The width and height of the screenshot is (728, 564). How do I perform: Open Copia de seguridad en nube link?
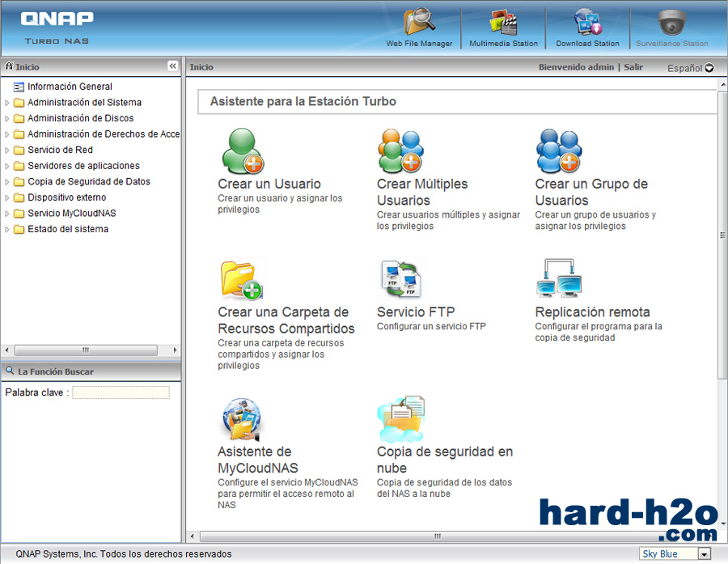pyautogui.click(x=445, y=460)
